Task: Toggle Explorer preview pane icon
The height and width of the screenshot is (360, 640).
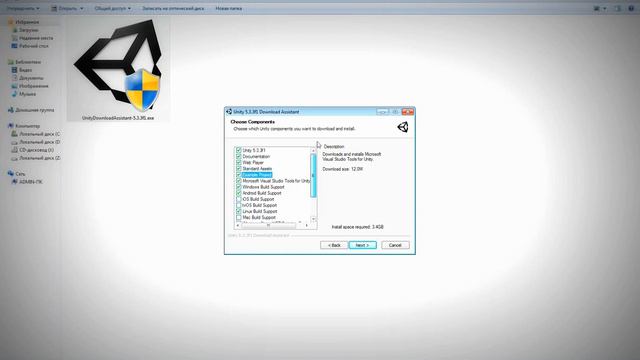Action: point(618,8)
